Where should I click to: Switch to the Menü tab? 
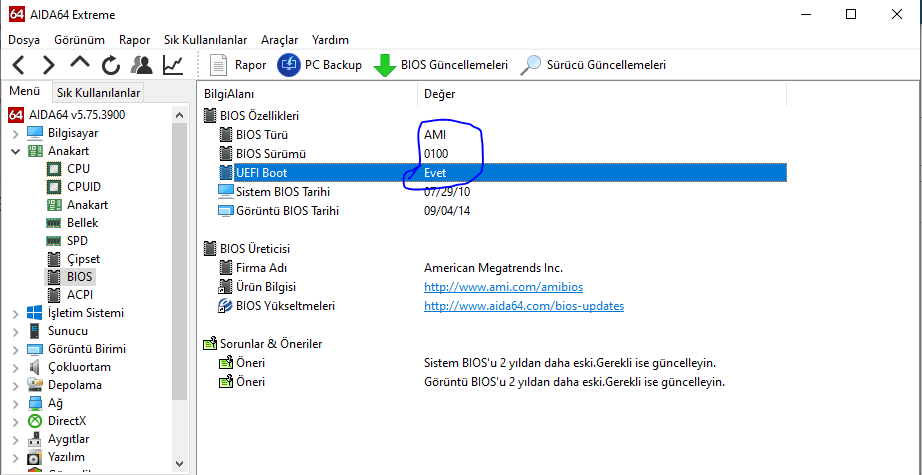[x=25, y=92]
